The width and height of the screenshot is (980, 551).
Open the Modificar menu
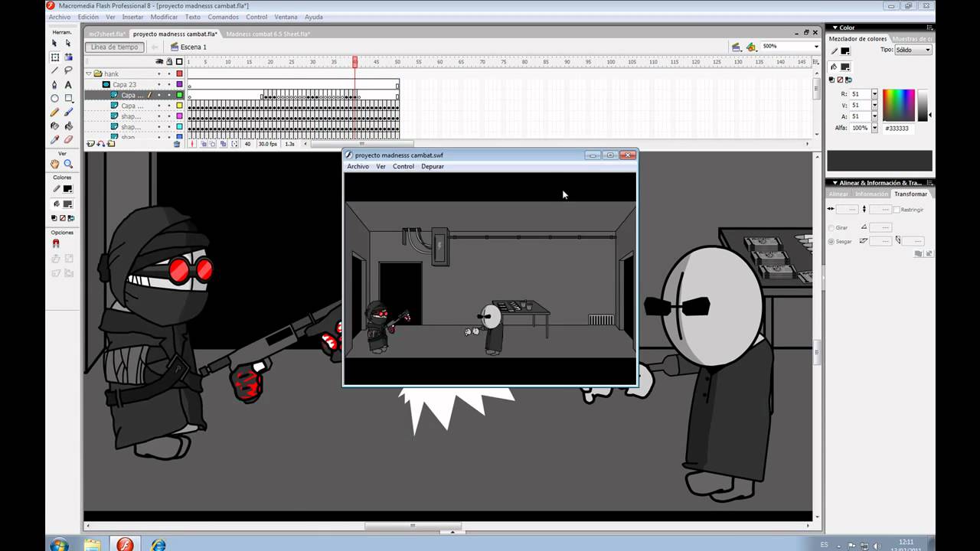tap(164, 17)
